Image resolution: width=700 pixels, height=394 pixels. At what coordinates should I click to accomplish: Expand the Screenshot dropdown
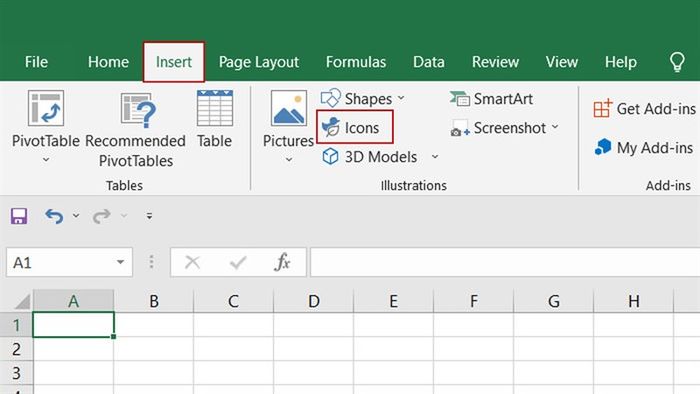[x=555, y=127]
